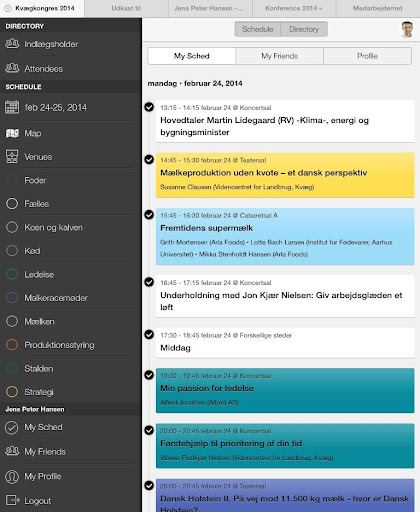
Task: Open Mælkeproduktion uden kvote session
Action: (x=285, y=175)
